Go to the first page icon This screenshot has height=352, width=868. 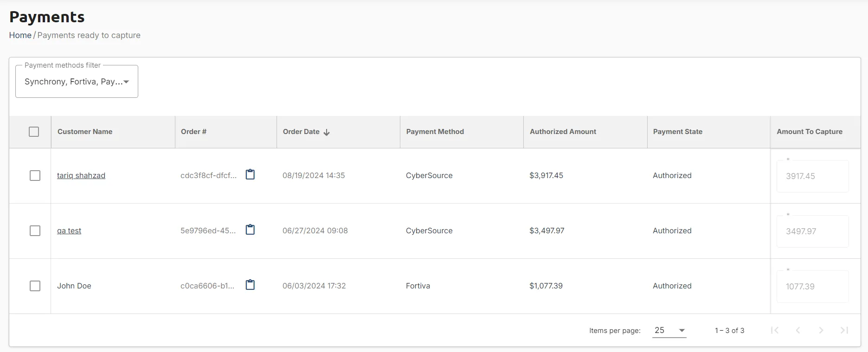pyautogui.click(x=775, y=330)
